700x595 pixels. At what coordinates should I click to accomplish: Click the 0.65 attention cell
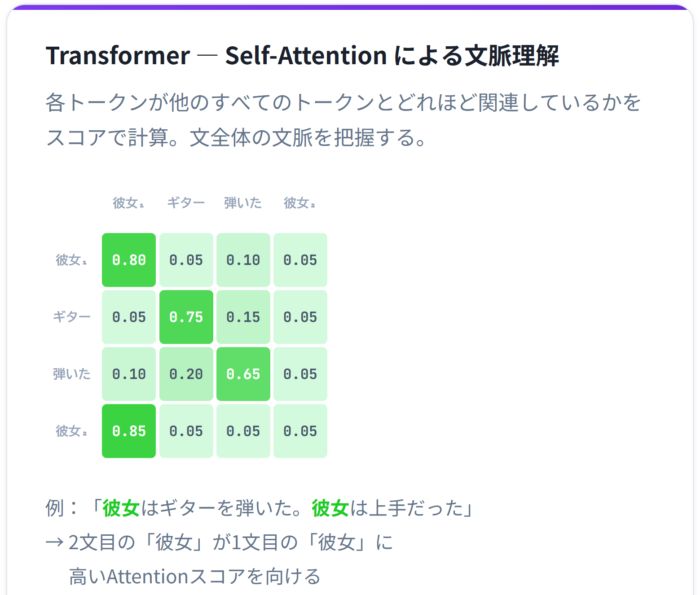point(243,374)
